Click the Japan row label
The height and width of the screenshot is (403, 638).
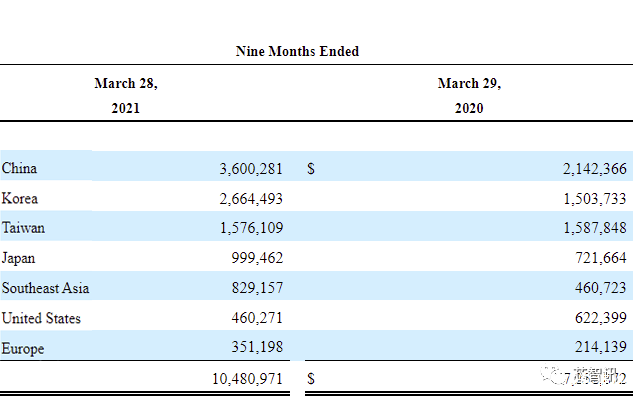20,259
